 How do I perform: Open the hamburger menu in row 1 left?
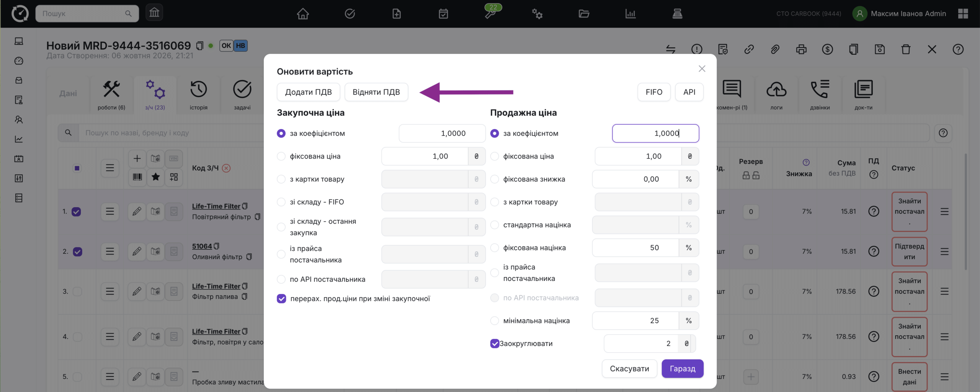coord(110,211)
